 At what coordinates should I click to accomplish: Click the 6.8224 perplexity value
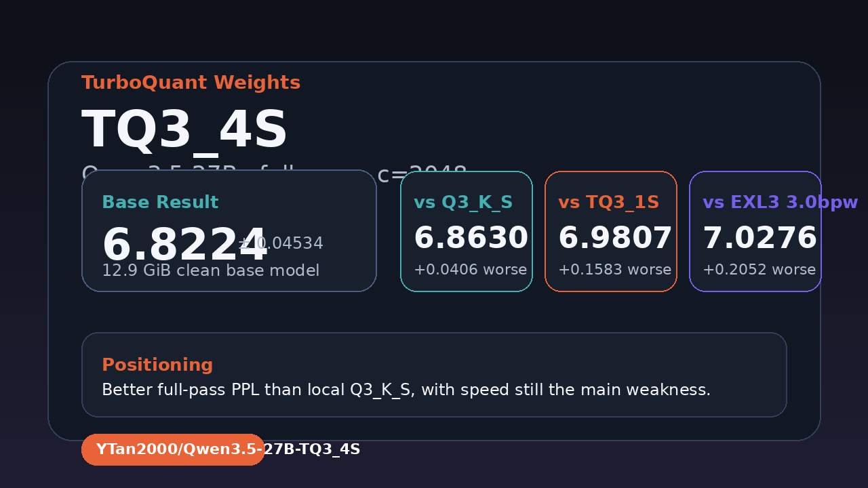click(184, 245)
